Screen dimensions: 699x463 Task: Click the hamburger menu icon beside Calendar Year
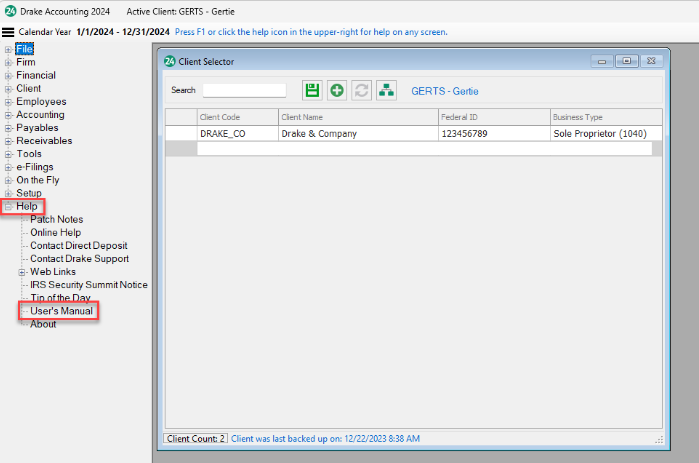(x=8, y=32)
